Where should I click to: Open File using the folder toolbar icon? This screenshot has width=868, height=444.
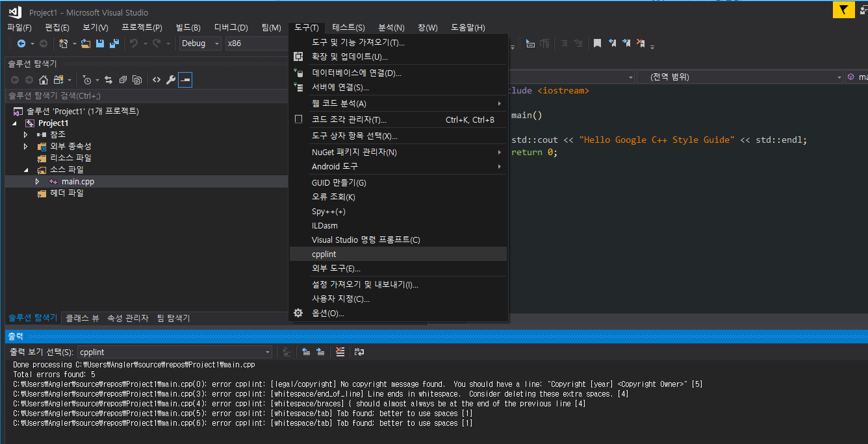click(x=86, y=43)
